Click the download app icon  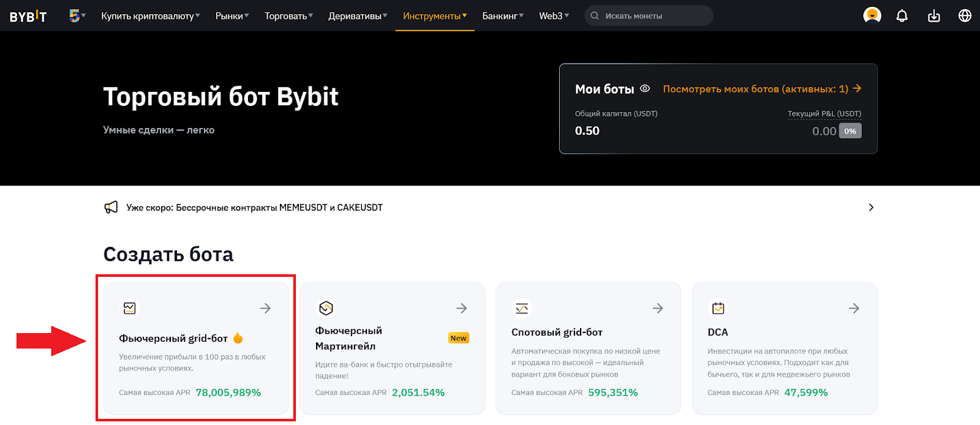click(x=934, y=16)
